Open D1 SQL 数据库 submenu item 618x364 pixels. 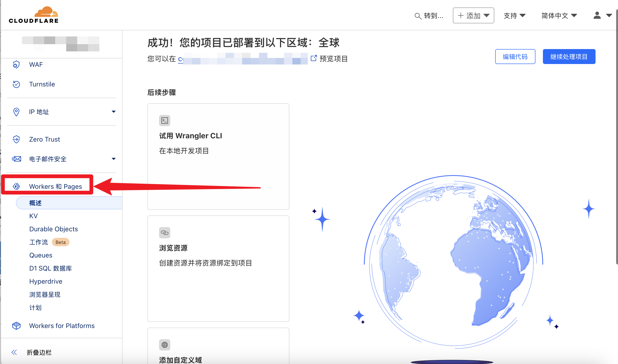coord(51,268)
